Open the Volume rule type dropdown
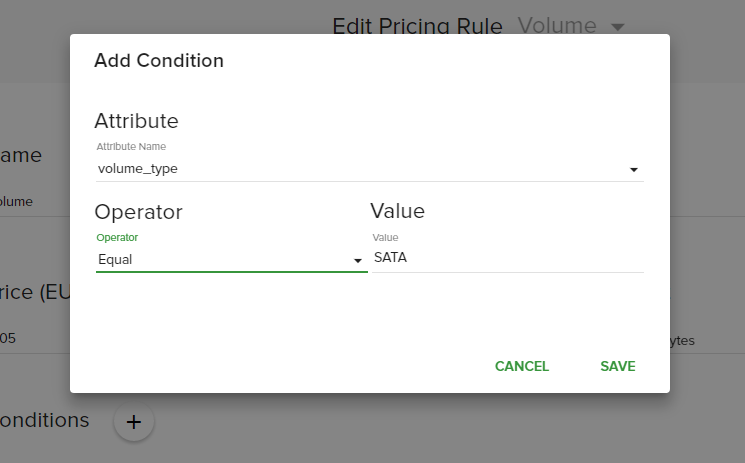Image resolution: width=745 pixels, height=463 pixels. point(571,26)
